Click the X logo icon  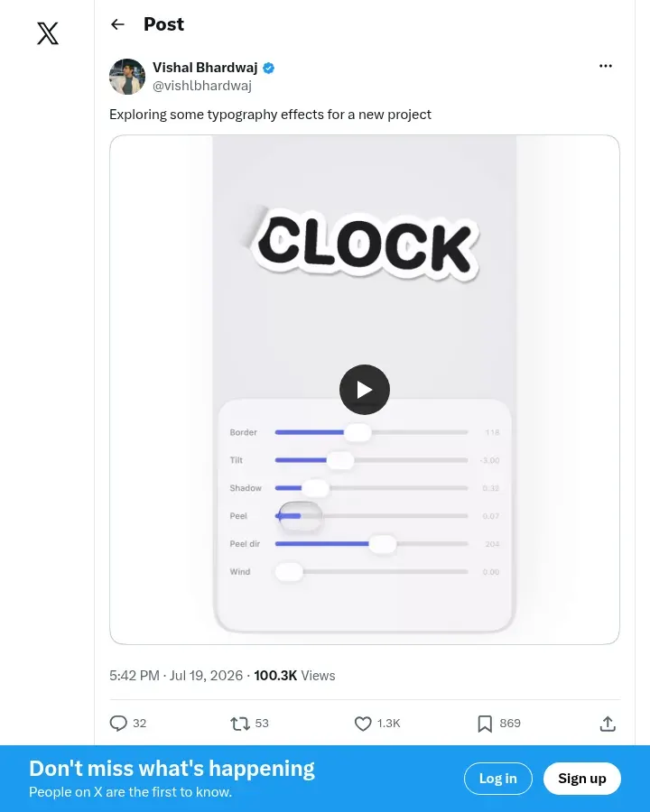[x=48, y=33]
